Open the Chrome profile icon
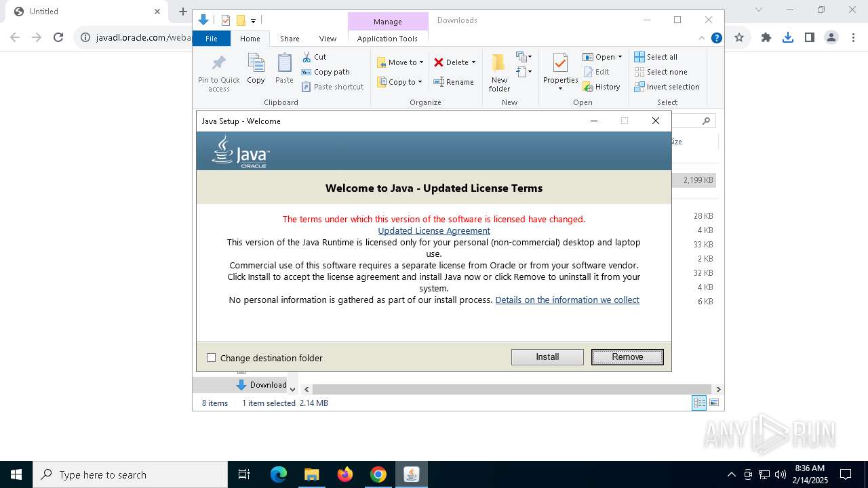 point(831,37)
